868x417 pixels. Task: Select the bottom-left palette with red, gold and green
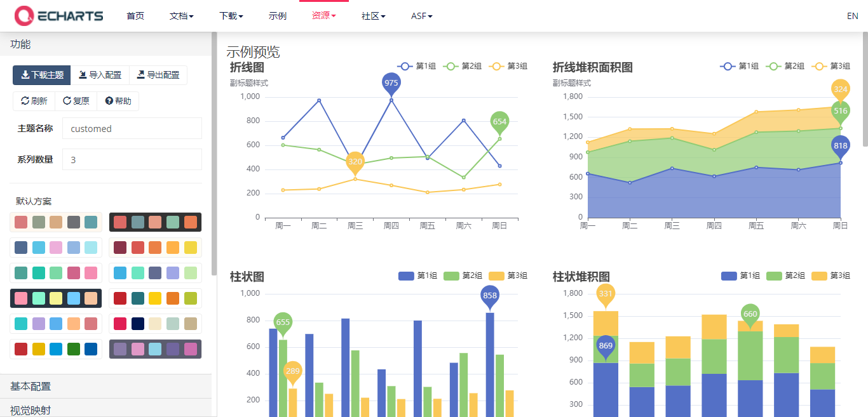(x=56, y=349)
